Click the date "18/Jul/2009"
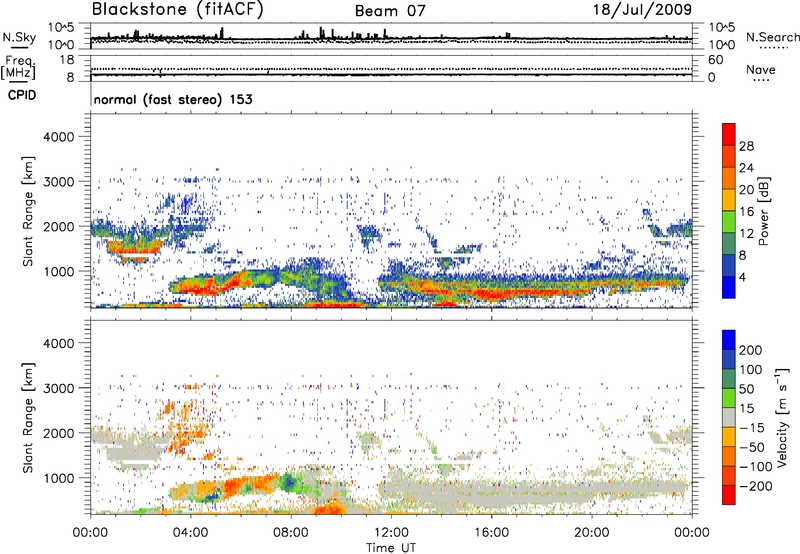Image resolution: width=800 pixels, height=554 pixels. pos(642,10)
